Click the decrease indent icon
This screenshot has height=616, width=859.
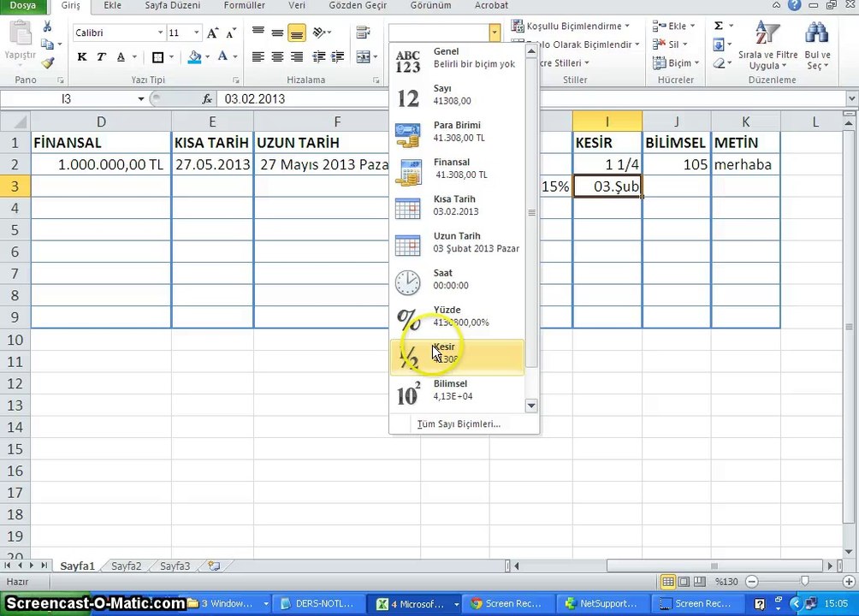click(x=319, y=56)
